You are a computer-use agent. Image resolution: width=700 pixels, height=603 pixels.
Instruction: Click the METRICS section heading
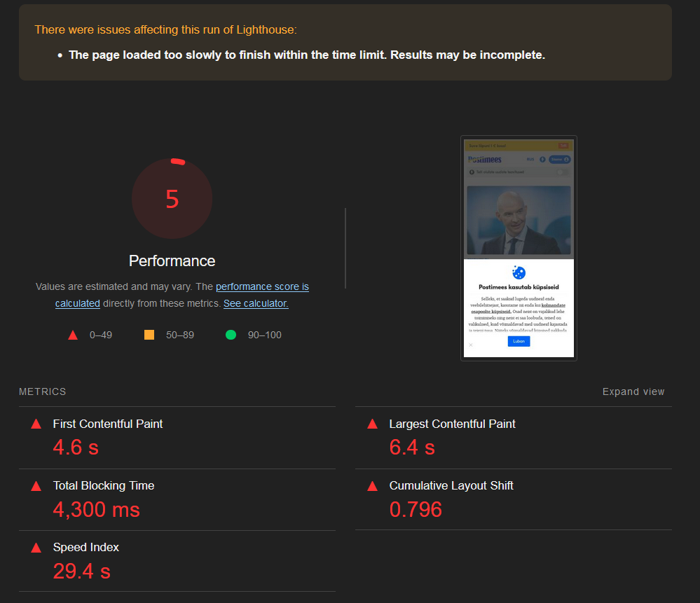(43, 391)
